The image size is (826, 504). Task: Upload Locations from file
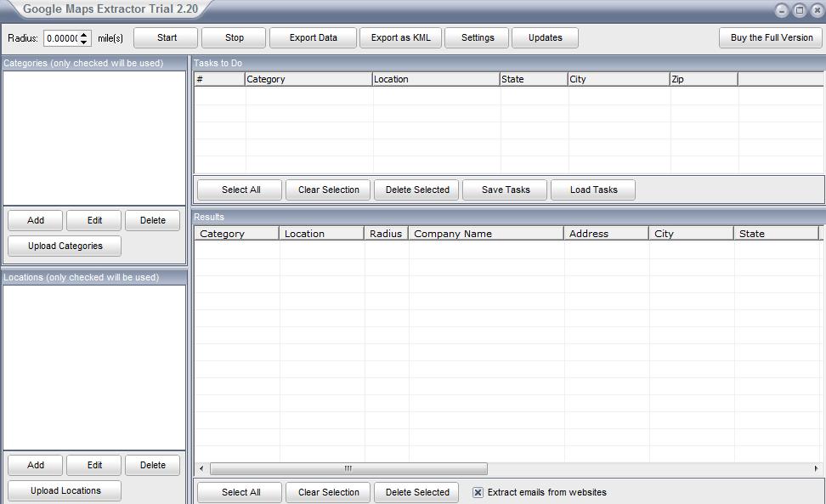pos(65,490)
